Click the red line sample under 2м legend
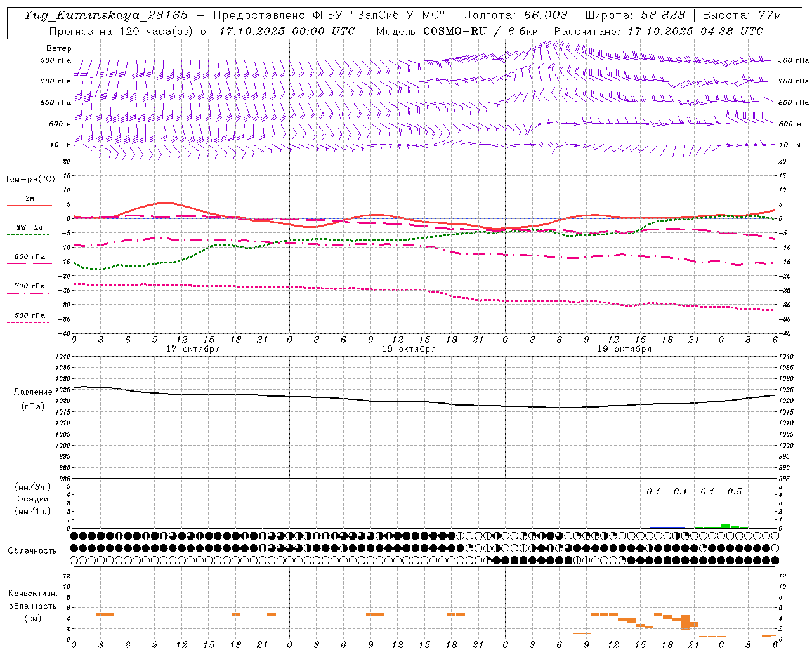The width and height of the screenshot is (812, 650). click(29, 205)
